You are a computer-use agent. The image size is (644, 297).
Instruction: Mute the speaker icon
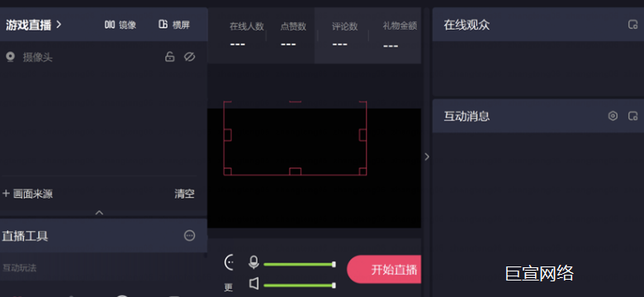click(254, 284)
